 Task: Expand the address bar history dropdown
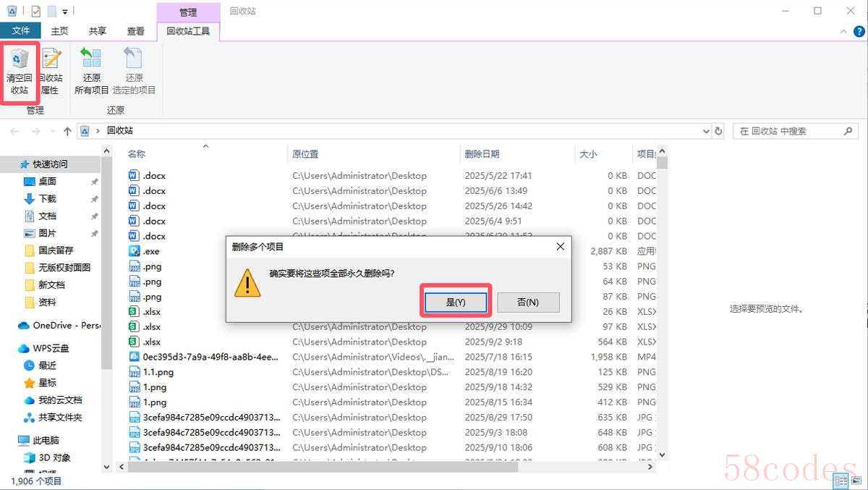tap(706, 131)
